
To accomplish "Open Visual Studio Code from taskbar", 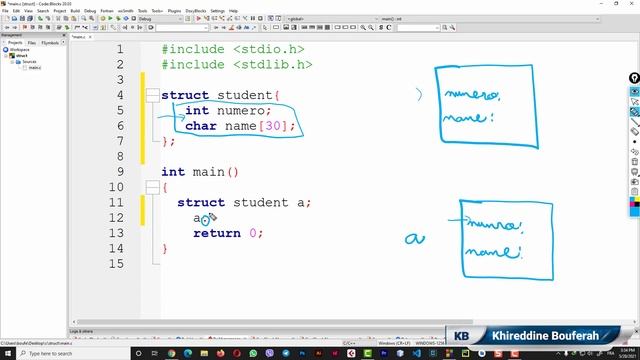I will pyautogui.click(x=416, y=353).
